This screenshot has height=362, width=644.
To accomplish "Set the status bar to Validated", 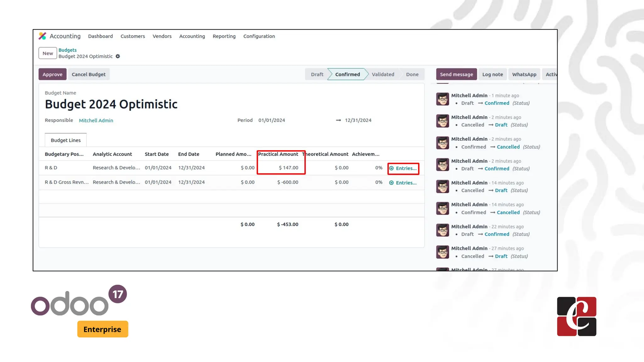I will click(x=383, y=74).
